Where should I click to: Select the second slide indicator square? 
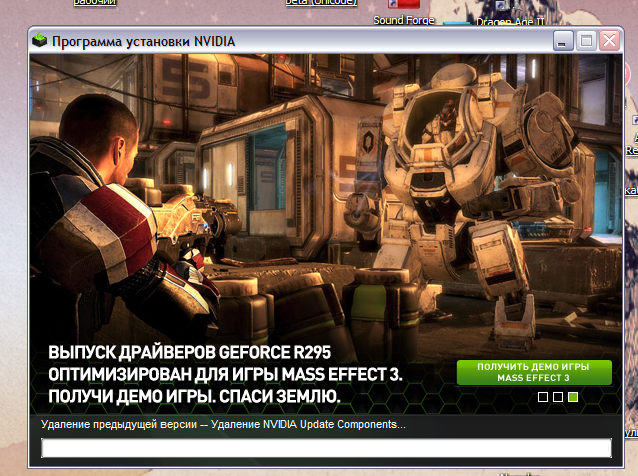tap(558, 397)
